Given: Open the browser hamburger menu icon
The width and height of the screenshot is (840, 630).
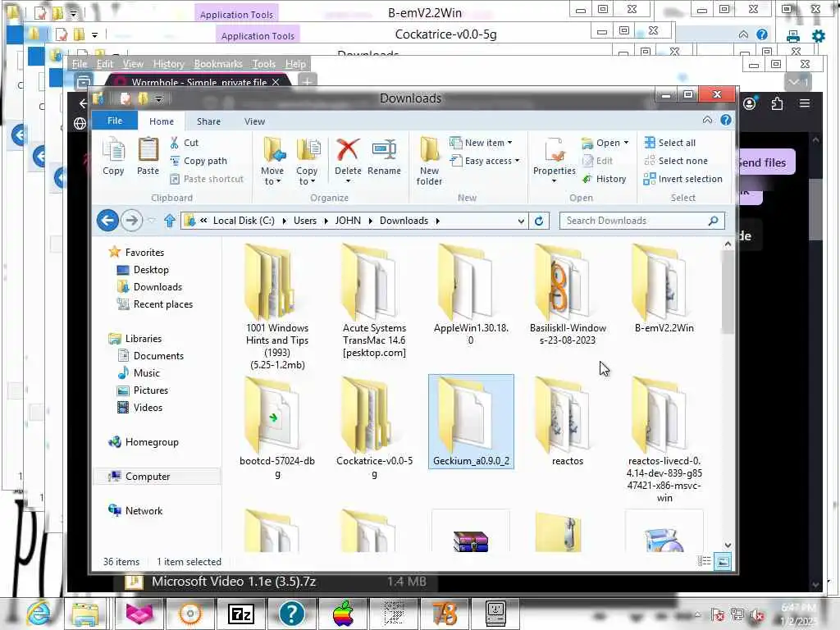Looking at the screenshot, I should tap(805, 103).
